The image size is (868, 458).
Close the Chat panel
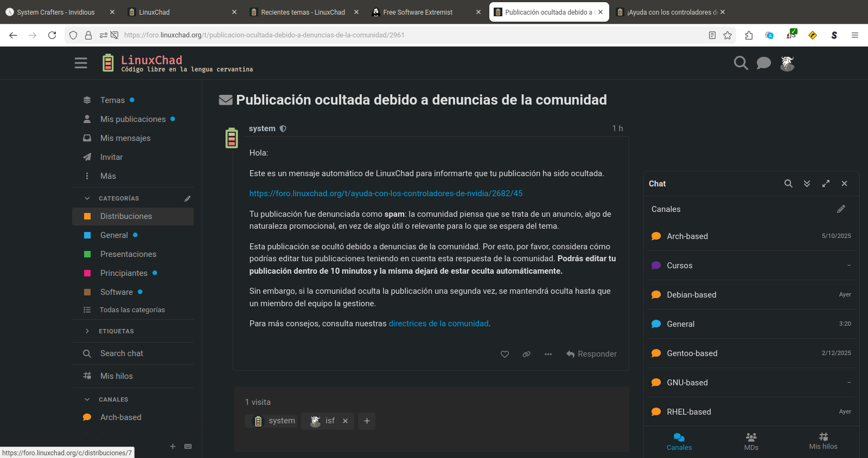click(844, 184)
